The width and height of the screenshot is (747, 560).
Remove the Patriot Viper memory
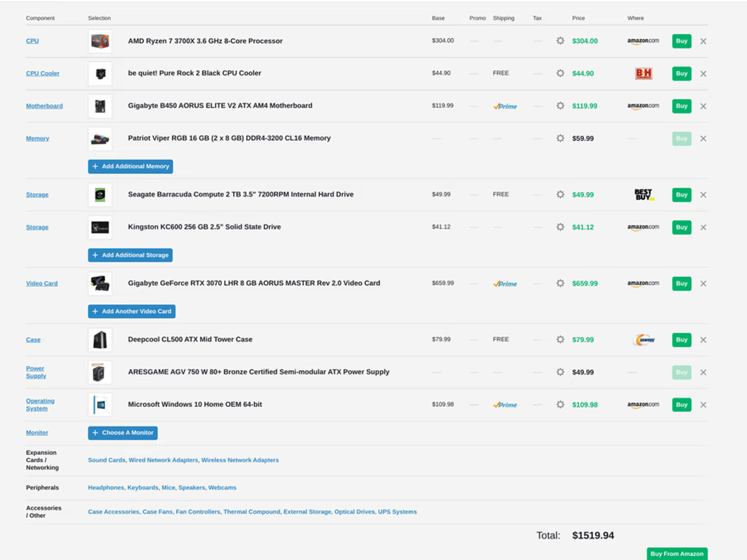pyautogui.click(x=703, y=139)
